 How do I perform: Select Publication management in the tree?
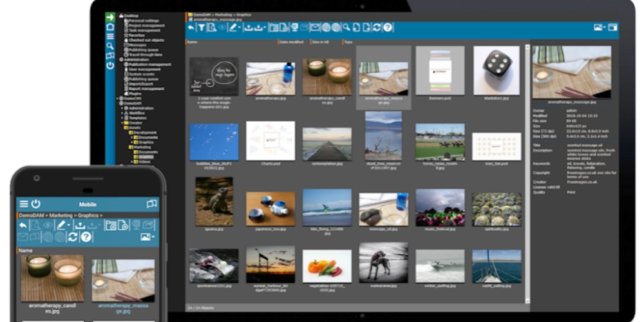click(x=149, y=64)
